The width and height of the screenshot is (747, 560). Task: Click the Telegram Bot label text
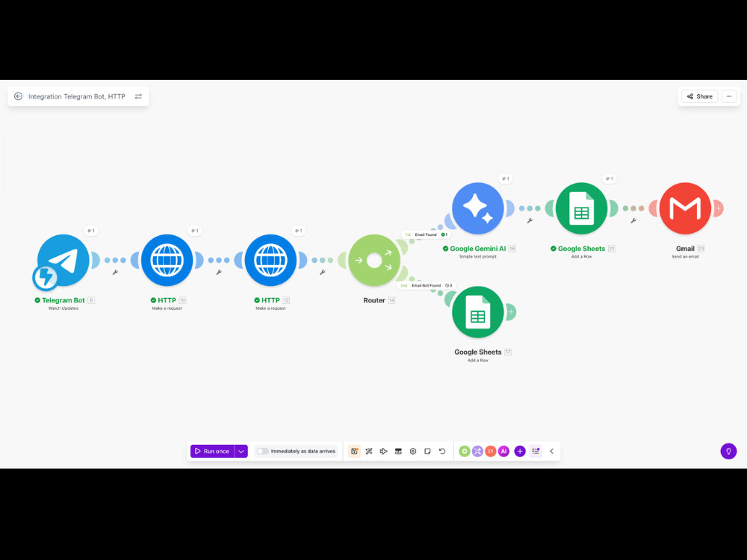[x=63, y=300]
